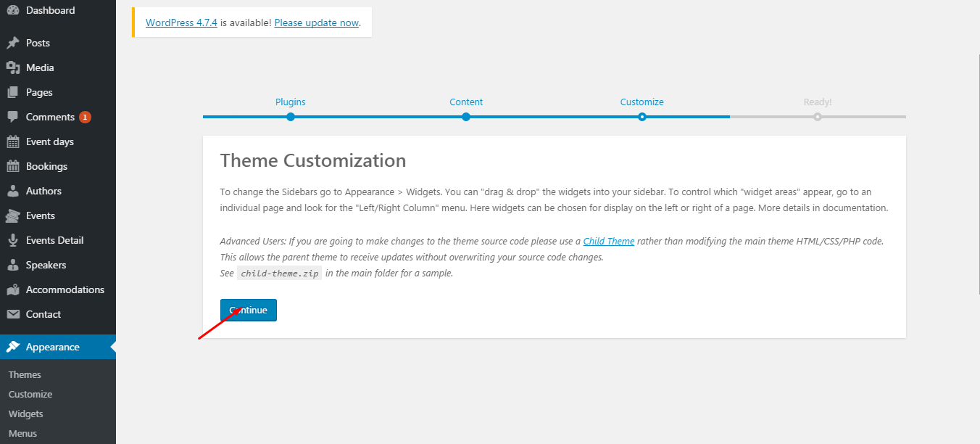Select the Appearance menu item
Viewport: 980px width, 444px height.
click(58, 347)
